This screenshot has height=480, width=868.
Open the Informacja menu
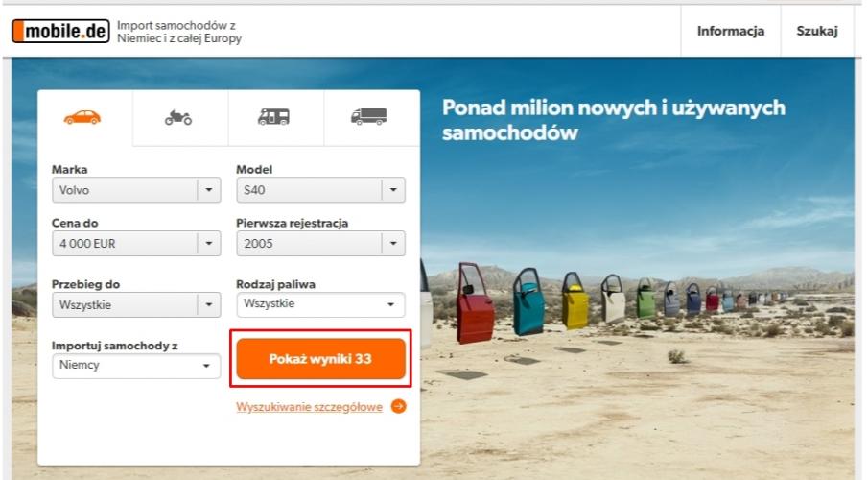pyautogui.click(x=731, y=32)
